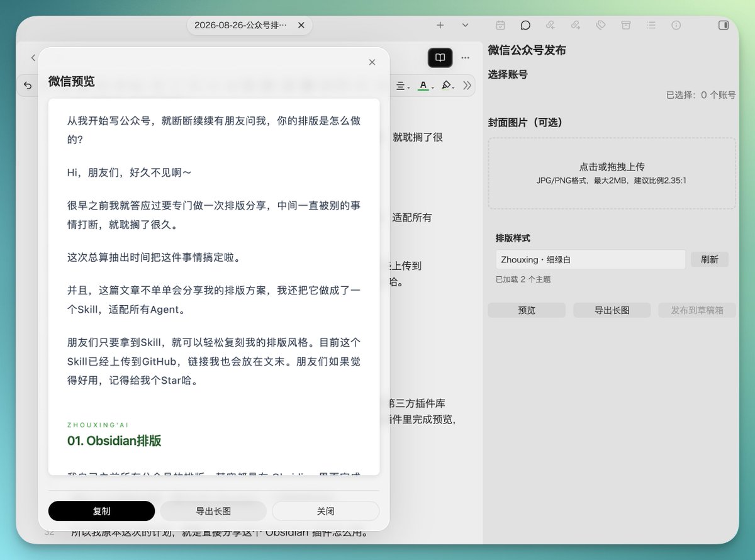Click the black 复制 button
Image resolution: width=755 pixels, height=560 pixels.
[x=101, y=511]
